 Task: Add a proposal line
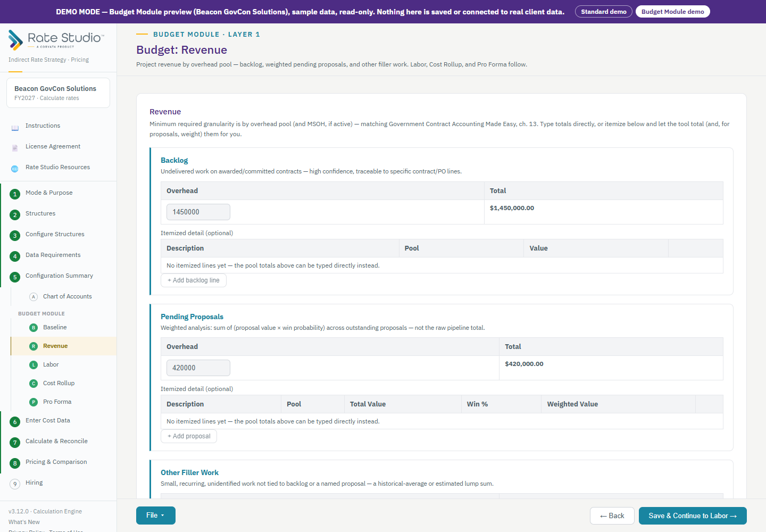[189, 436]
